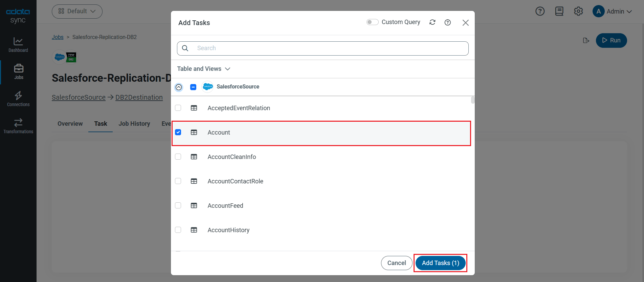Viewport: 644px width, 282px height.
Task: Open Transformations in the sidebar
Action: point(18,126)
